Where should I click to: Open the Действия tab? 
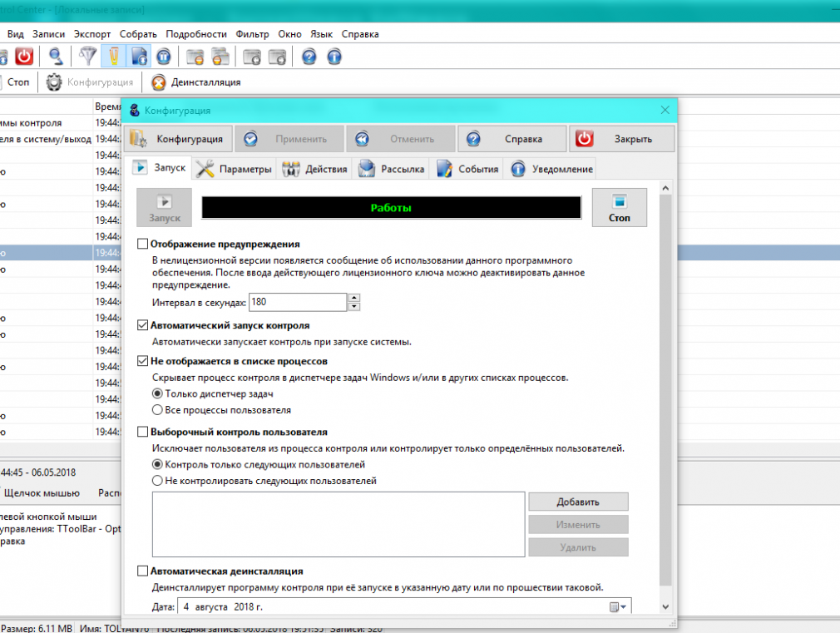(314, 170)
